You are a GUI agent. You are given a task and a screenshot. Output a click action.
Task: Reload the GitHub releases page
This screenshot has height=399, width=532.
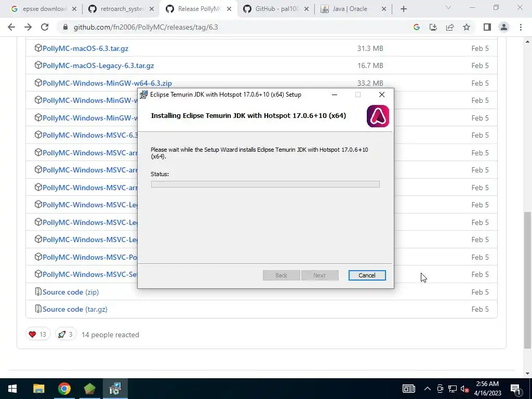pyautogui.click(x=45, y=27)
